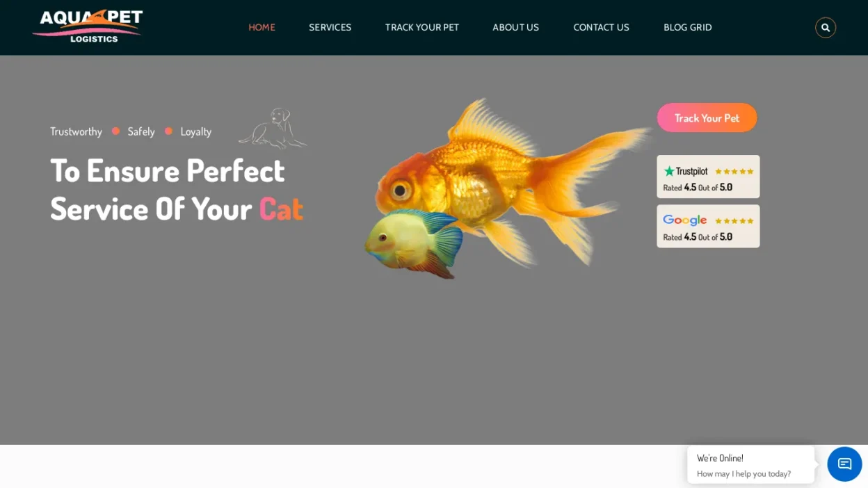The height and width of the screenshot is (488, 868).
Task: Open the search icon in header
Action: click(825, 28)
